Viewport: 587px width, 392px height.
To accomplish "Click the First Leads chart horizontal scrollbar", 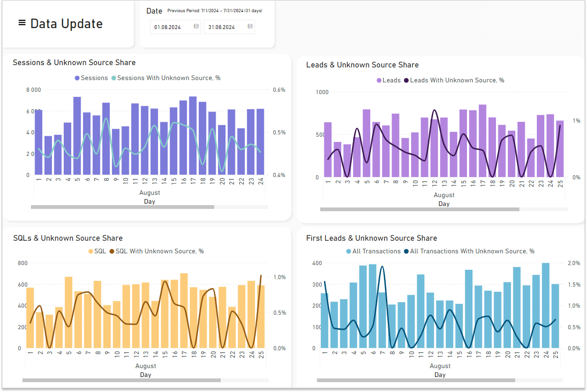I will click(416, 380).
